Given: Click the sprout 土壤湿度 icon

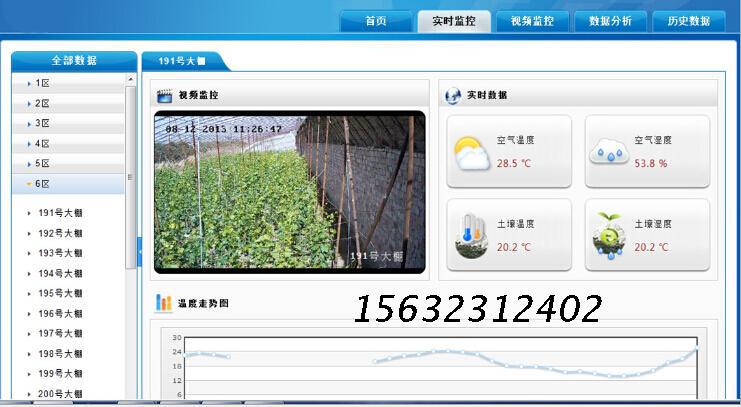Looking at the screenshot, I should coord(609,236).
